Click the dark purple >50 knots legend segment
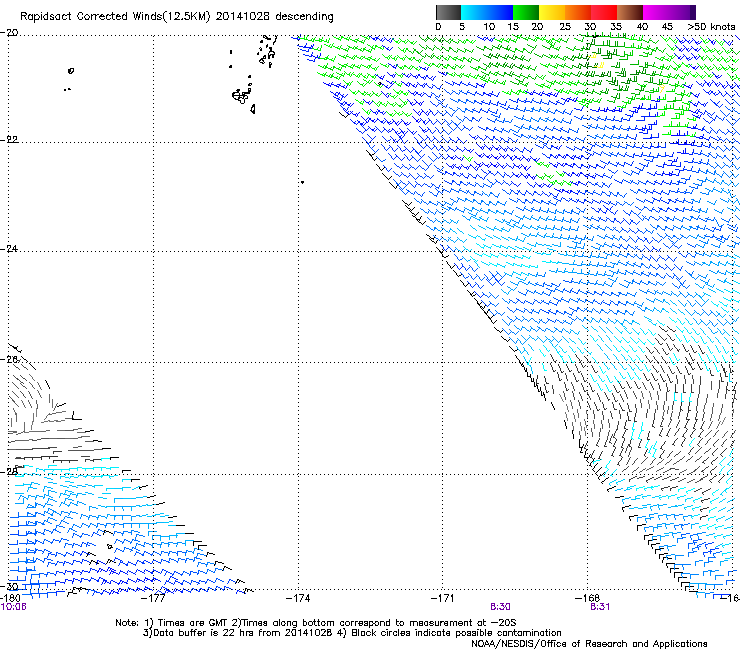Screen dimensions: 740x650 692,12
